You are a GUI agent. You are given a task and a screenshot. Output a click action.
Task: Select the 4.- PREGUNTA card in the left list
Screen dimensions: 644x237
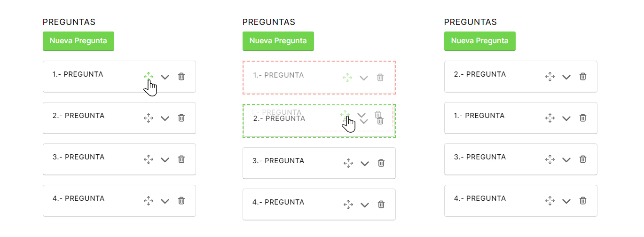[x=119, y=201]
